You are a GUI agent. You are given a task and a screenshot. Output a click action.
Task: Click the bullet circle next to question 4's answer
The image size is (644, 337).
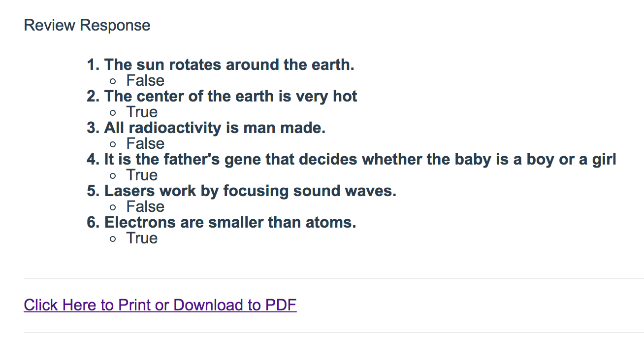click(113, 176)
